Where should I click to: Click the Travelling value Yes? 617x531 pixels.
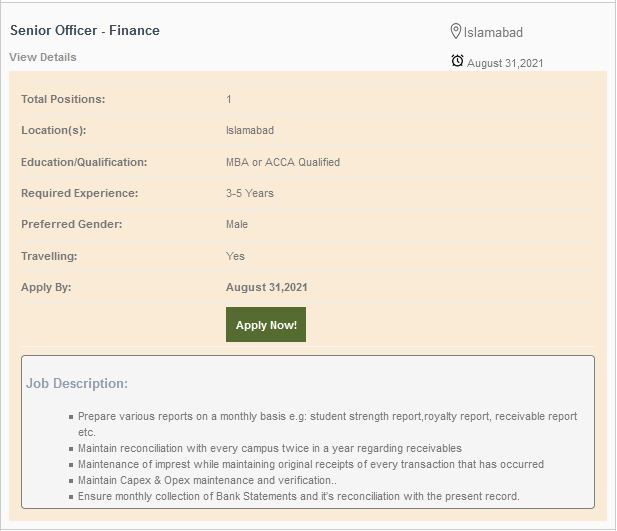point(235,256)
